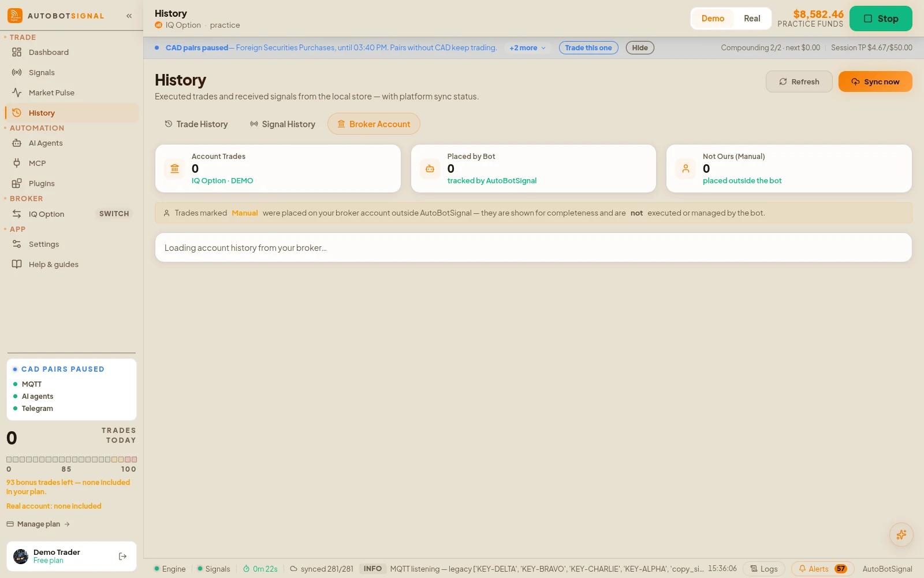Click the Placed by Bot robot icon
The width and height of the screenshot is (924, 578).
(430, 169)
